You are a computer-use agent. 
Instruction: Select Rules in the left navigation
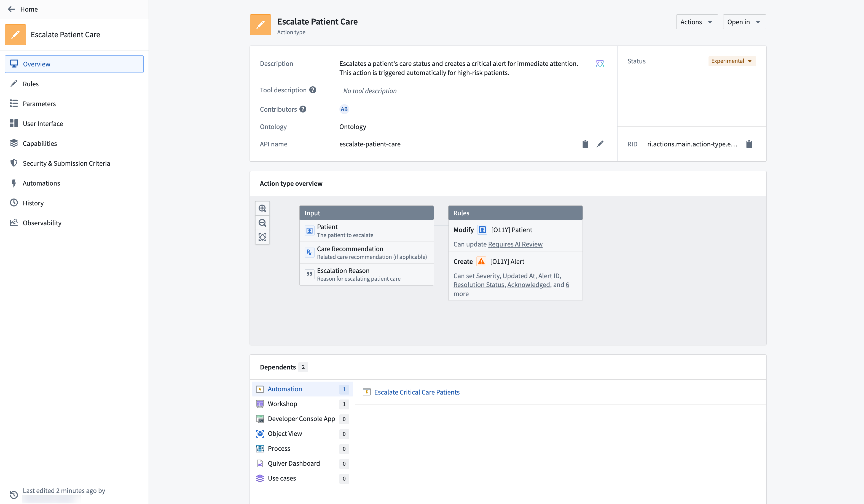click(31, 83)
